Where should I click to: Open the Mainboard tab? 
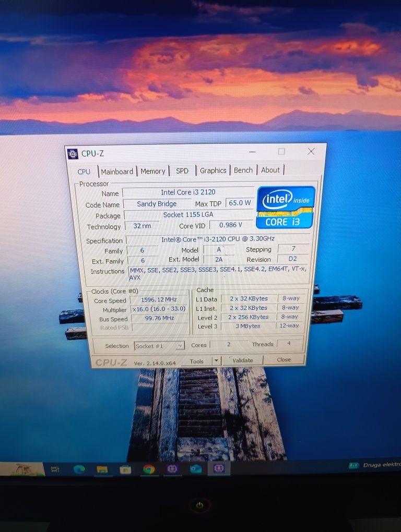117,172
